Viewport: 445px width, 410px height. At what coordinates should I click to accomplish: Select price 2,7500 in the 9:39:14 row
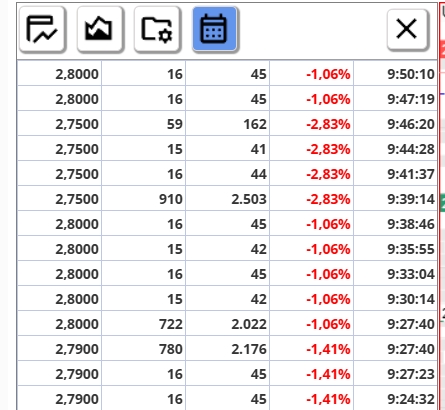point(77,199)
